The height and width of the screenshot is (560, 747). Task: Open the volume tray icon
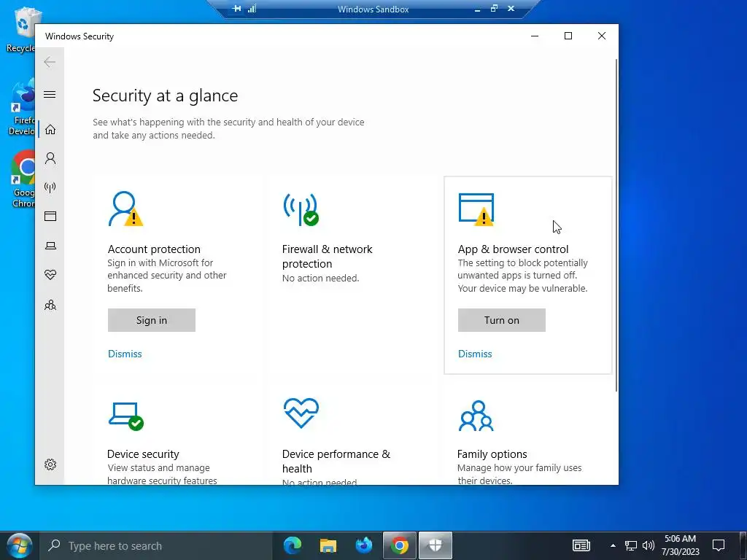(x=649, y=545)
